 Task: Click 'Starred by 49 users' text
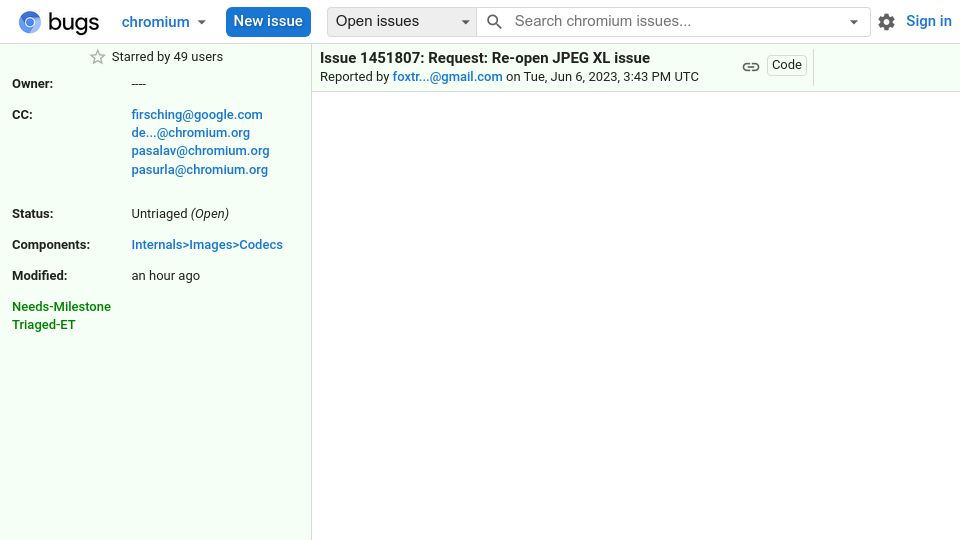point(167,57)
